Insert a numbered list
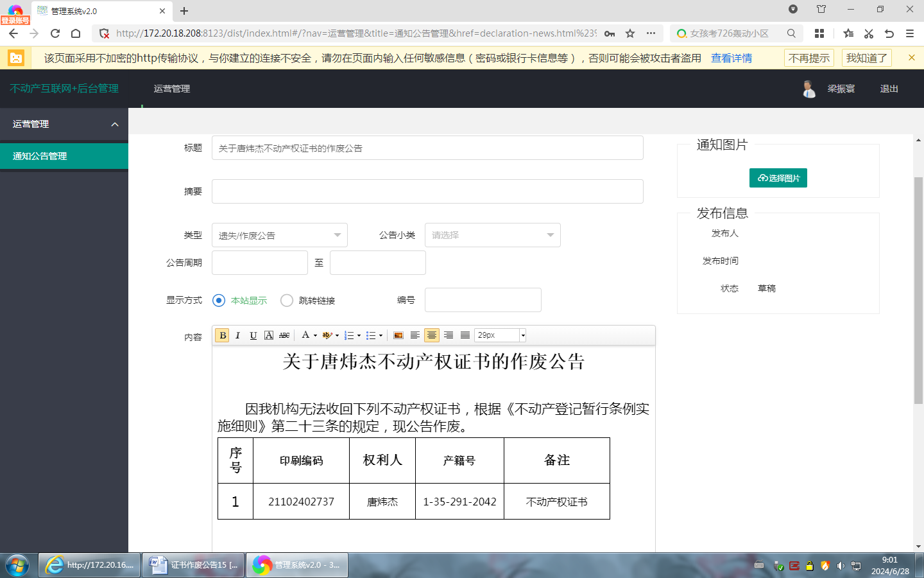This screenshot has width=924, height=578. tap(349, 335)
